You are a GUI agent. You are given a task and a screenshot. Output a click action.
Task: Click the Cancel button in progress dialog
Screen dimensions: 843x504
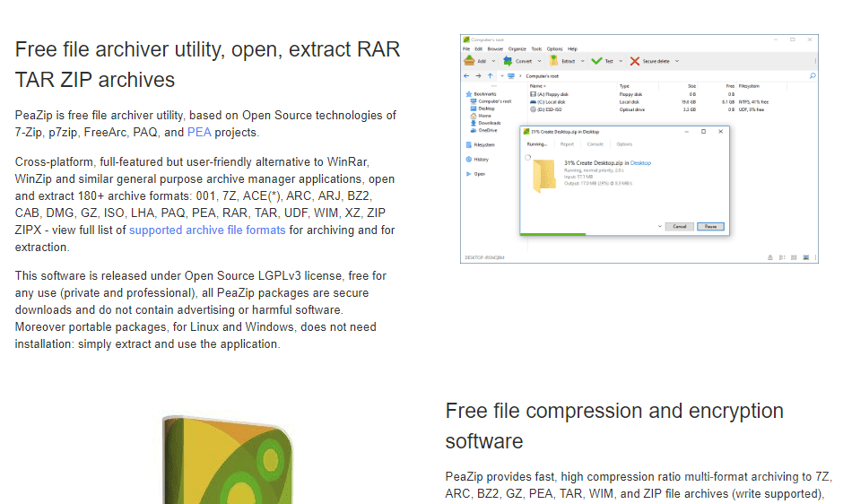(x=677, y=226)
